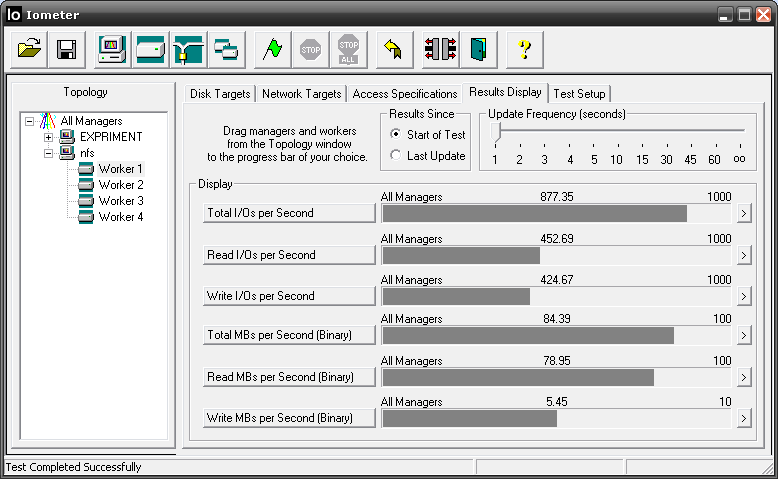The height and width of the screenshot is (479, 778).
Task: Click the Stop All tests icon
Action: pyautogui.click(x=349, y=50)
